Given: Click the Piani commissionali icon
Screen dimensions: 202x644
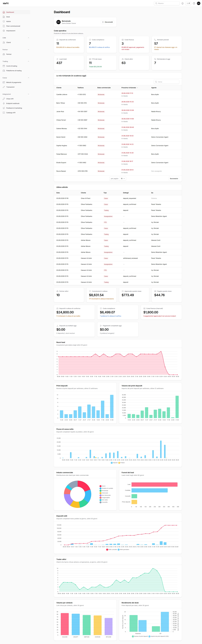Looking at the screenshot, I should tap(4, 26).
